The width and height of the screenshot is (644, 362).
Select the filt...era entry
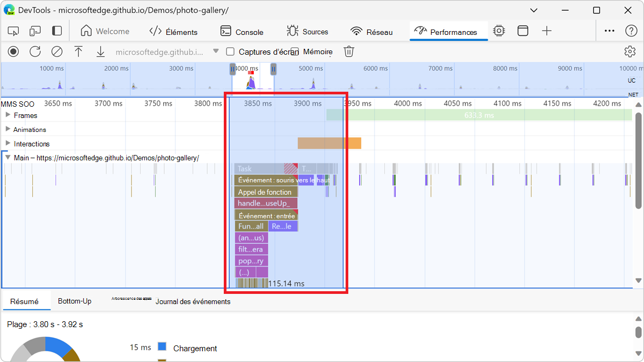click(251, 249)
